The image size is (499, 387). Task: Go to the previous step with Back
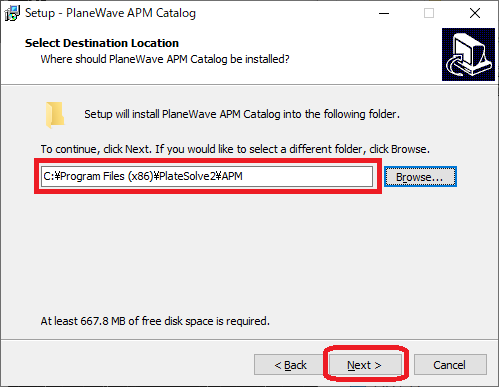coord(290,365)
